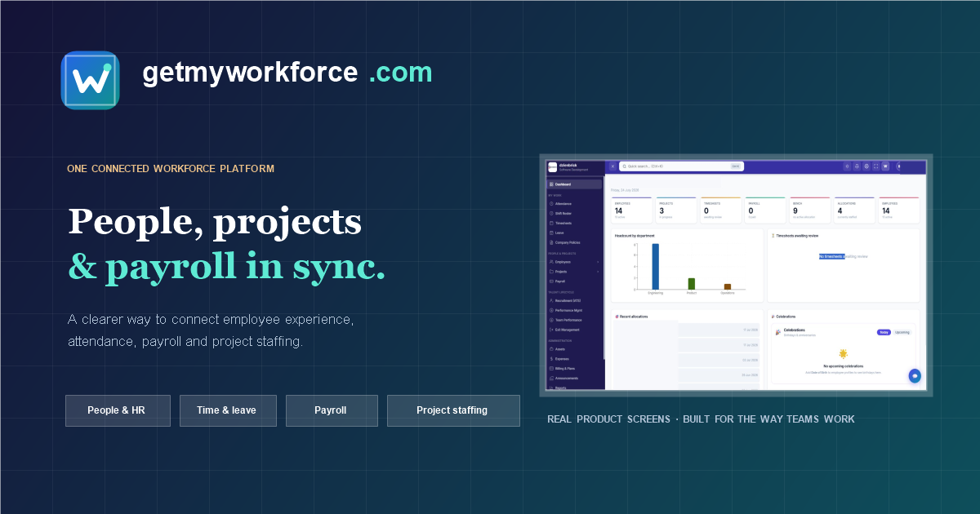Image resolution: width=980 pixels, height=514 pixels.
Task: Switch to the Upcoming celebrations tab
Action: (902, 332)
